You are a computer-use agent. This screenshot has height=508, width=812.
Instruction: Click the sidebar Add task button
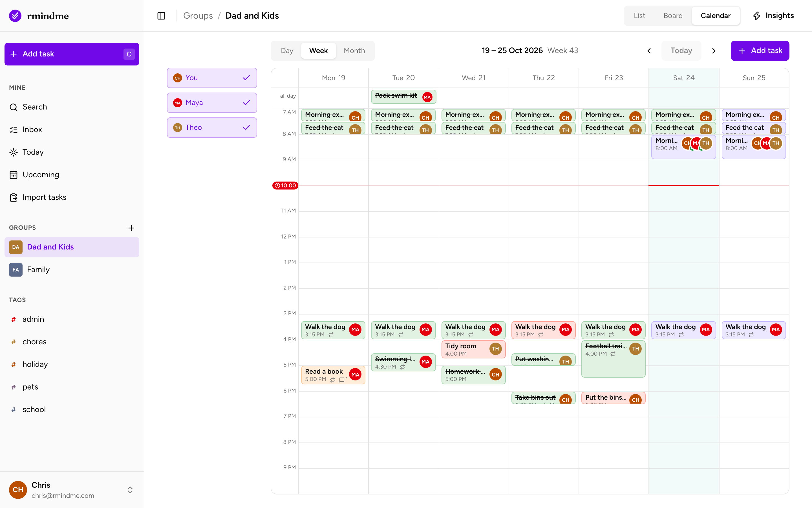[72, 54]
